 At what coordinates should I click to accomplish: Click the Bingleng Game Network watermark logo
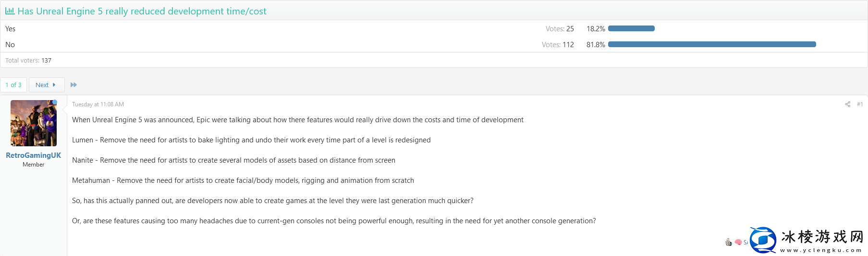(x=807, y=241)
